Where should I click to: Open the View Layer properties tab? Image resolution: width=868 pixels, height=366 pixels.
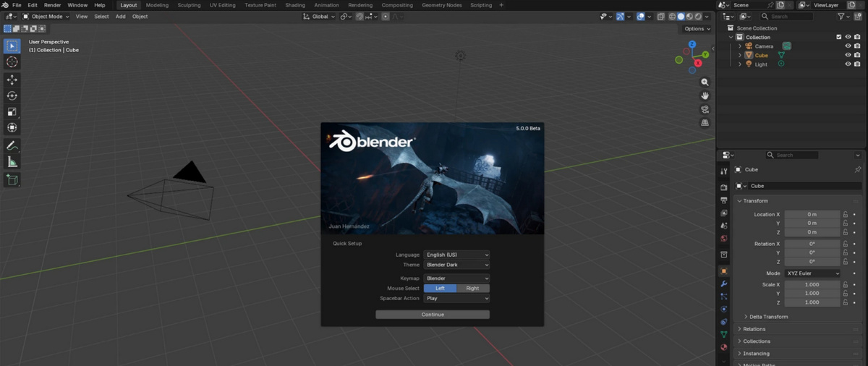pos(724,213)
